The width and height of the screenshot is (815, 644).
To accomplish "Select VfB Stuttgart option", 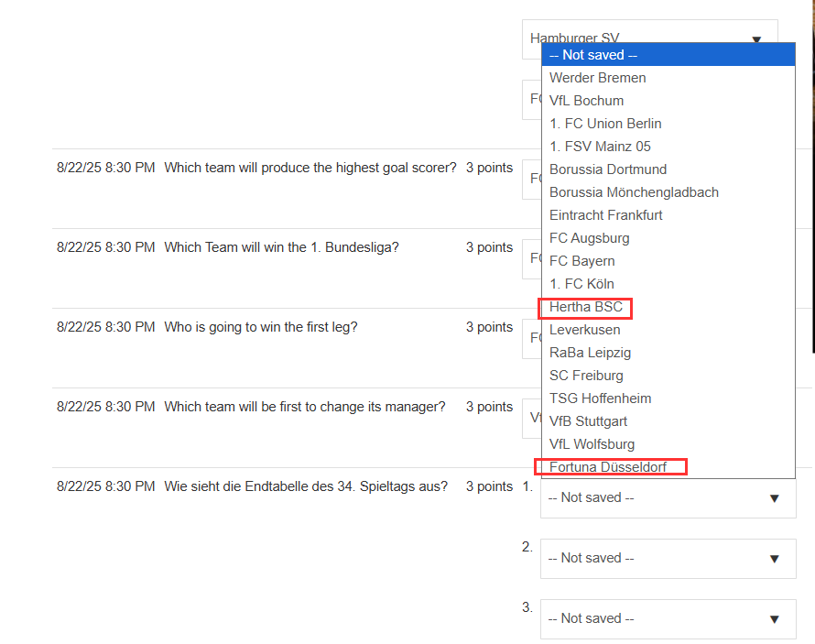I will pyautogui.click(x=668, y=421).
